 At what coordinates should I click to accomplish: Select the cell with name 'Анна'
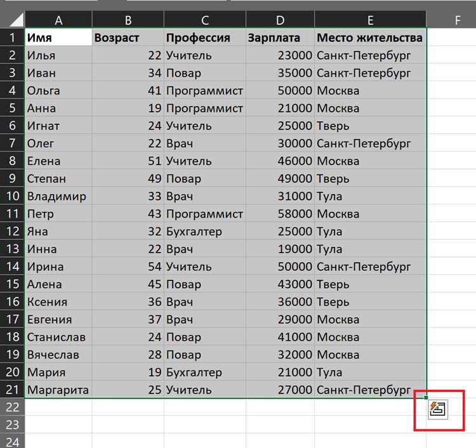pos(58,108)
